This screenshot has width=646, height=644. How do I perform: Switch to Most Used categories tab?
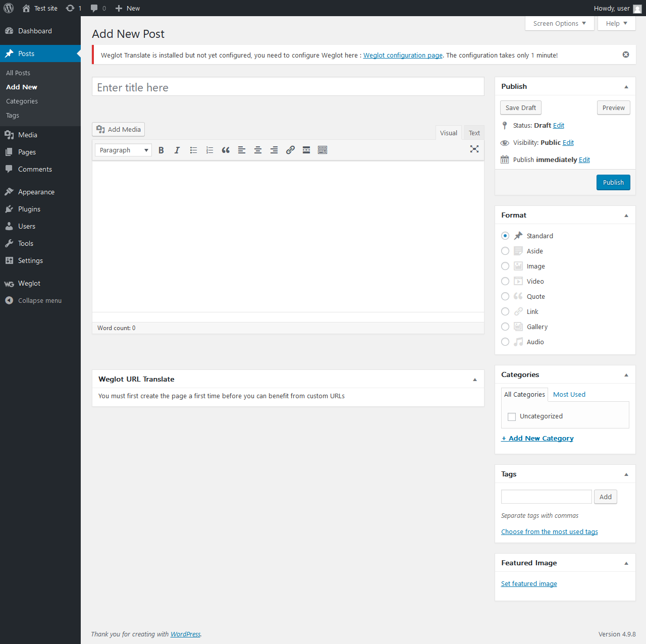point(569,394)
